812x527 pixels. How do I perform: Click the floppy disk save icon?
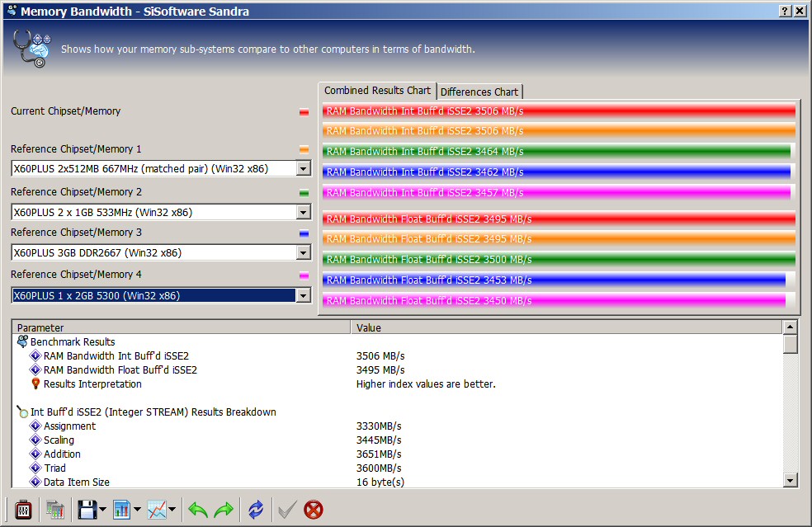(x=87, y=510)
